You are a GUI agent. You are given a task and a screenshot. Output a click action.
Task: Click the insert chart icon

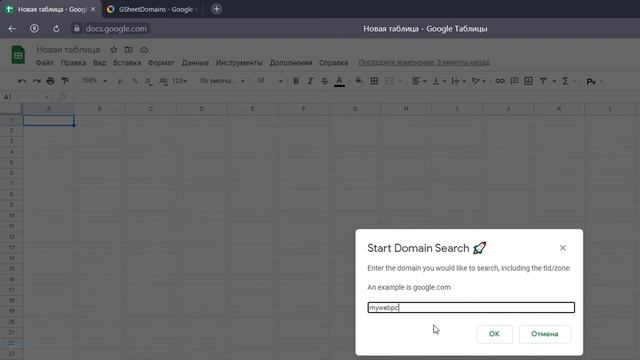point(529,81)
